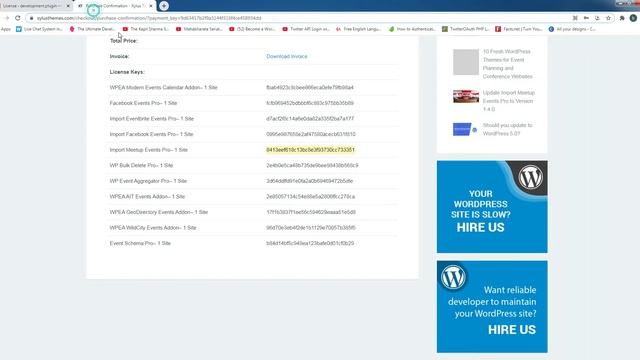Click the Facebook Events Pro 1 Site label
Image resolution: width=640 pixels, height=360 pixels.
point(143,103)
